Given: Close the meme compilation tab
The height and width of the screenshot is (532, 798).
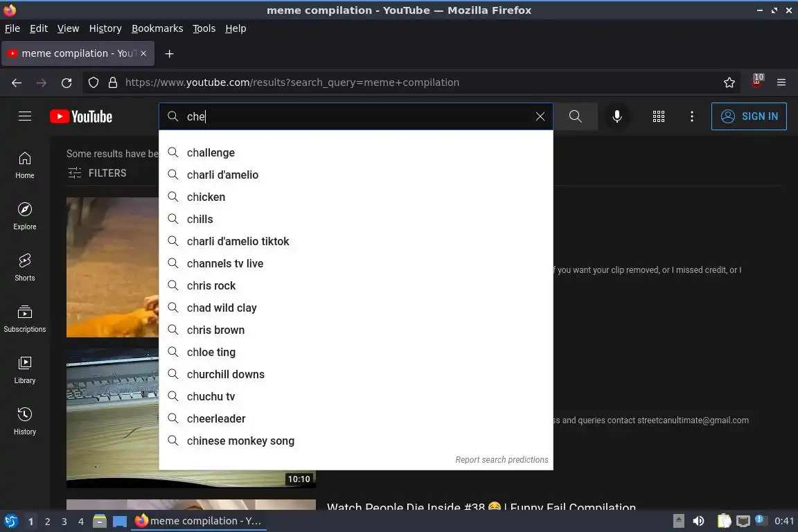Looking at the screenshot, I should (x=143, y=53).
